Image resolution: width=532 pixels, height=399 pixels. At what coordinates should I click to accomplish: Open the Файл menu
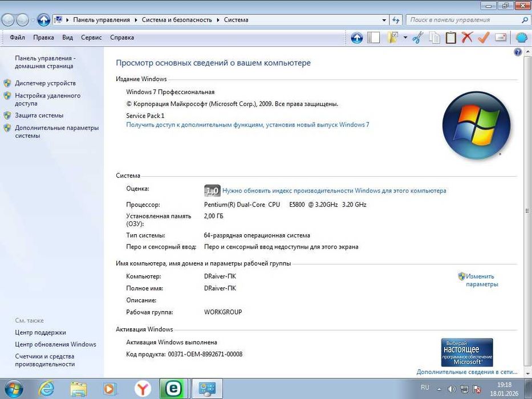click(x=17, y=38)
